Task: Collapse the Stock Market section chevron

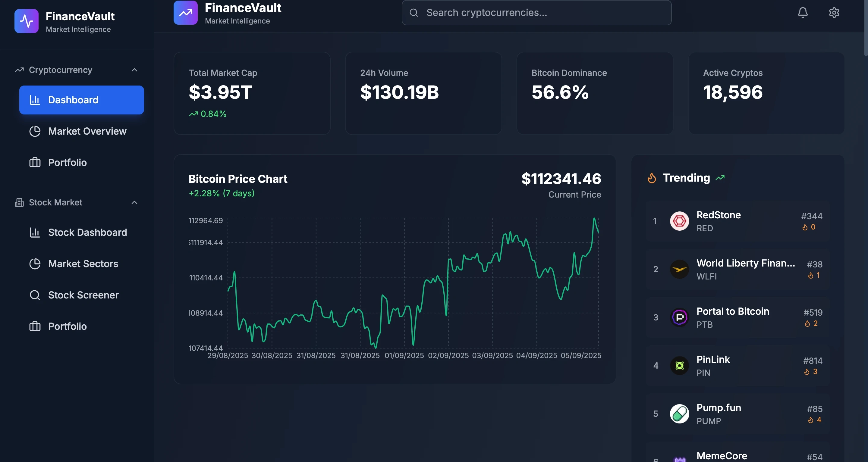Action: click(134, 202)
